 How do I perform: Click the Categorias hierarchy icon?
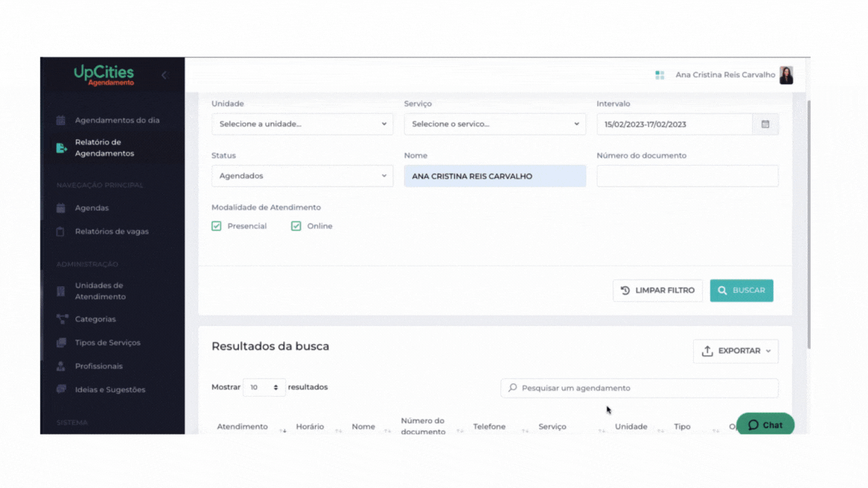(x=62, y=319)
